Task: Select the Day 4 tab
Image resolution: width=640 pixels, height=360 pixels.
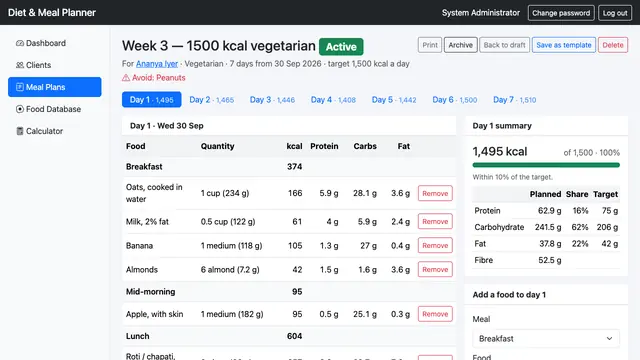Action: 333,100
